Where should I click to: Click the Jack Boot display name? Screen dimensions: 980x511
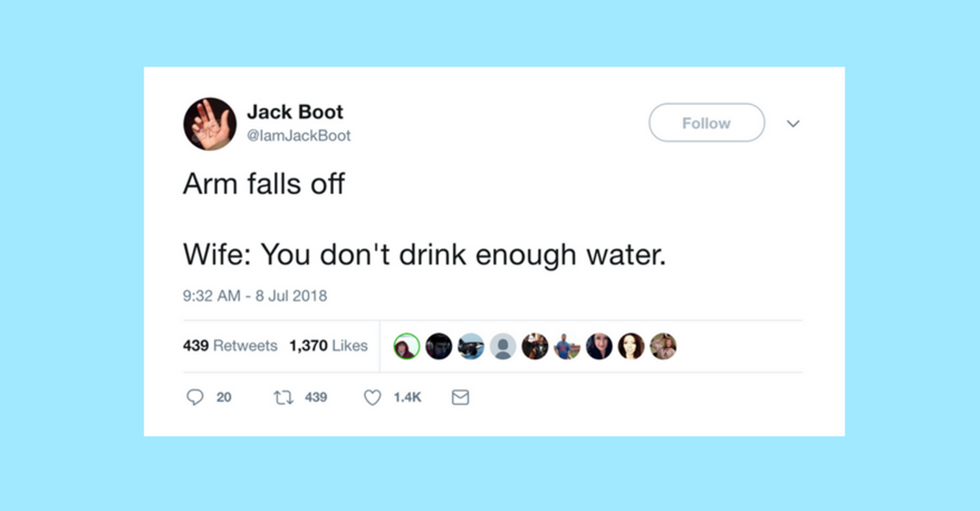click(295, 112)
